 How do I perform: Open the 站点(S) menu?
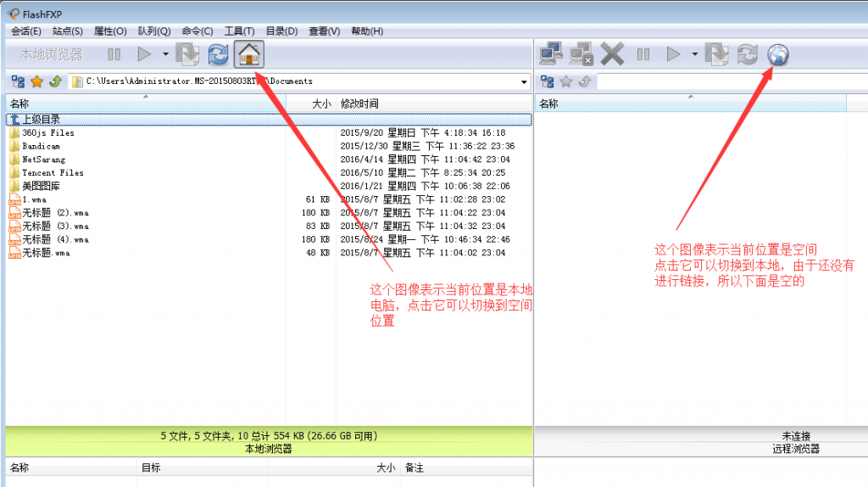pyautogui.click(x=67, y=31)
